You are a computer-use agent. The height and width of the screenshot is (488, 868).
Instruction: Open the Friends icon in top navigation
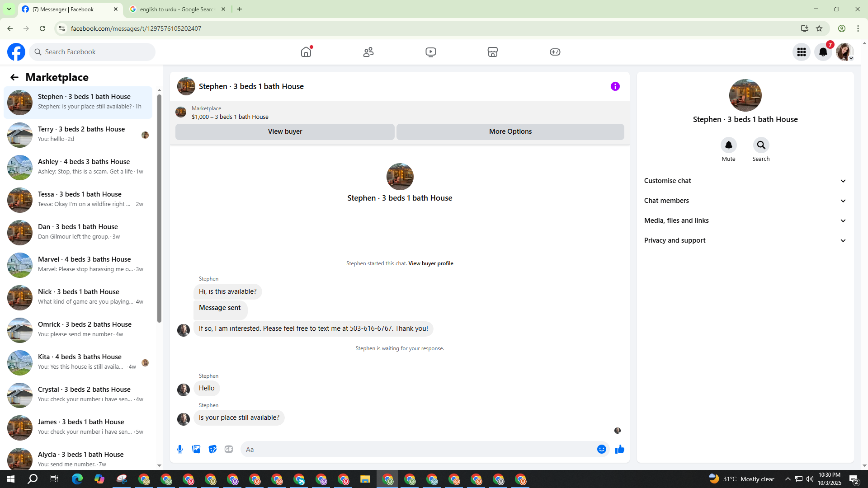coord(368,52)
